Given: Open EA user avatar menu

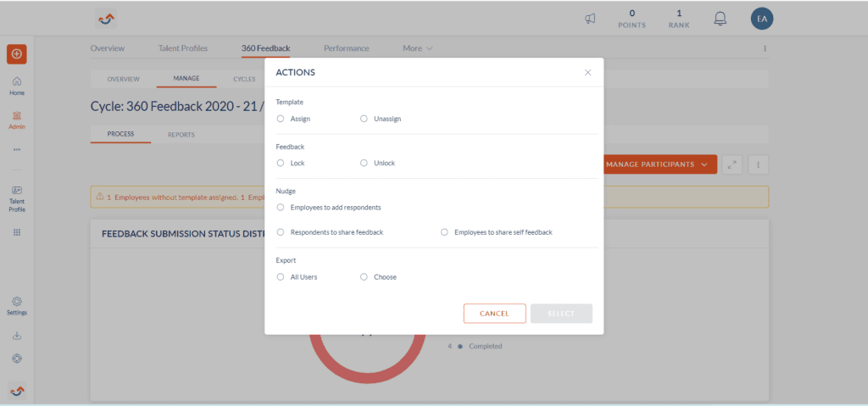Looking at the screenshot, I should [x=762, y=19].
